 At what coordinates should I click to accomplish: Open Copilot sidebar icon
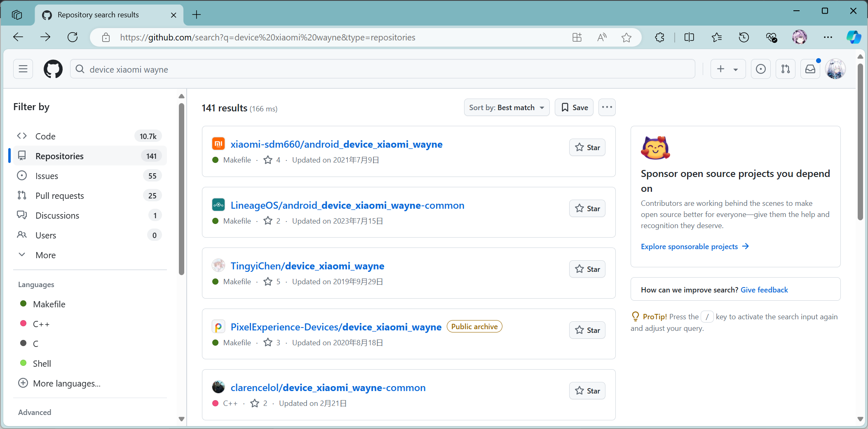tap(854, 37)
